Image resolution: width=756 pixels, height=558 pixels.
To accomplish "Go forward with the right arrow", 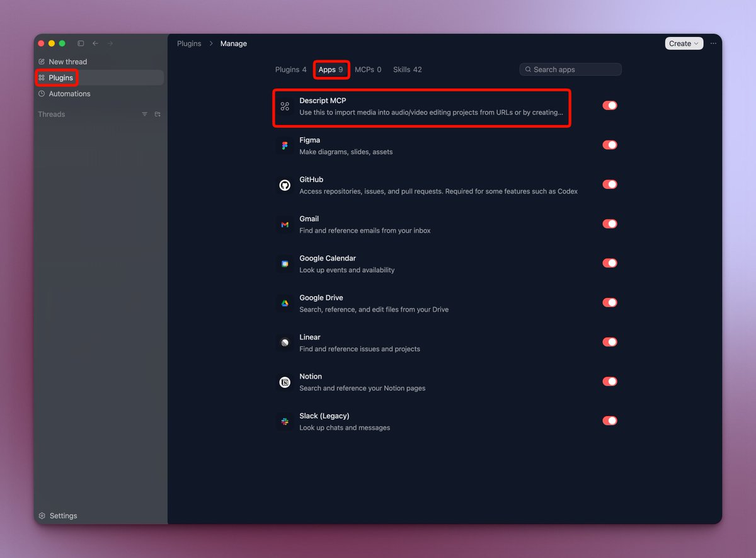I will pos(110,43).
